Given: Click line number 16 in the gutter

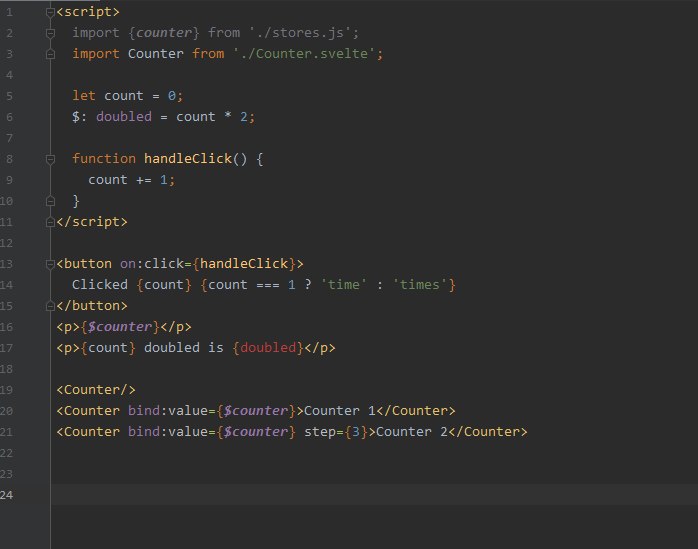Looking at the screenshot, I should coord(6,327).
